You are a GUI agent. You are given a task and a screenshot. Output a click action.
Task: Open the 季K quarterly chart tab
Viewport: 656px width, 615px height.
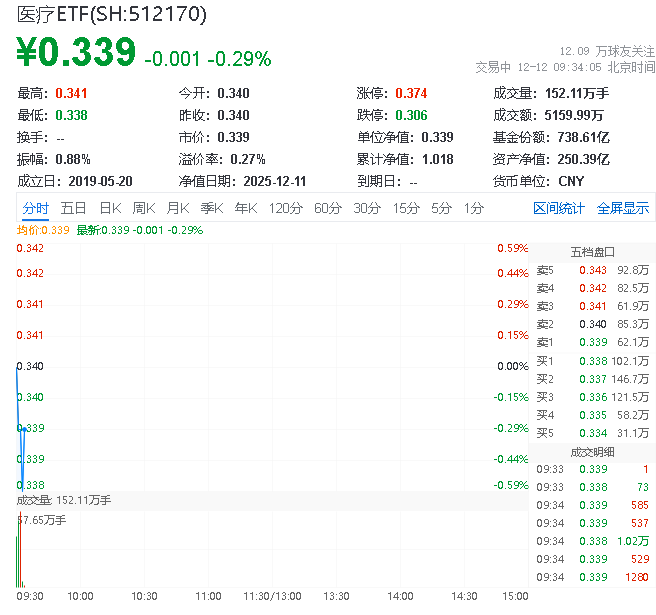click(211, 208)
